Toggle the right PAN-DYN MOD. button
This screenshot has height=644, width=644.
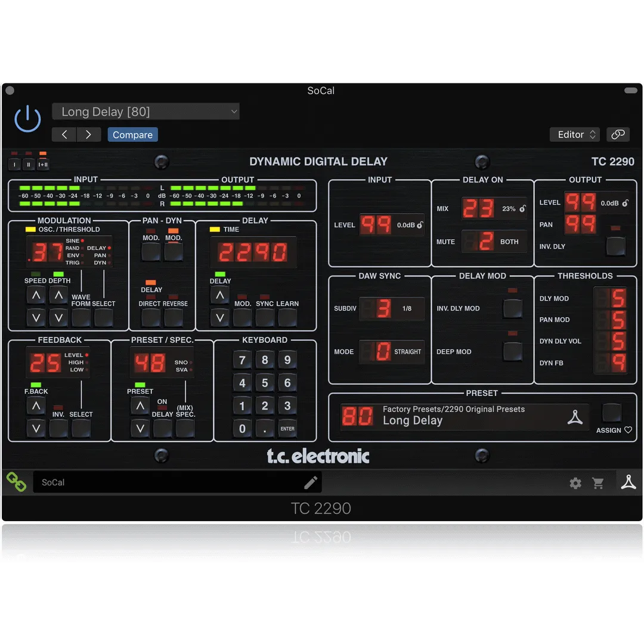point(174,252)
